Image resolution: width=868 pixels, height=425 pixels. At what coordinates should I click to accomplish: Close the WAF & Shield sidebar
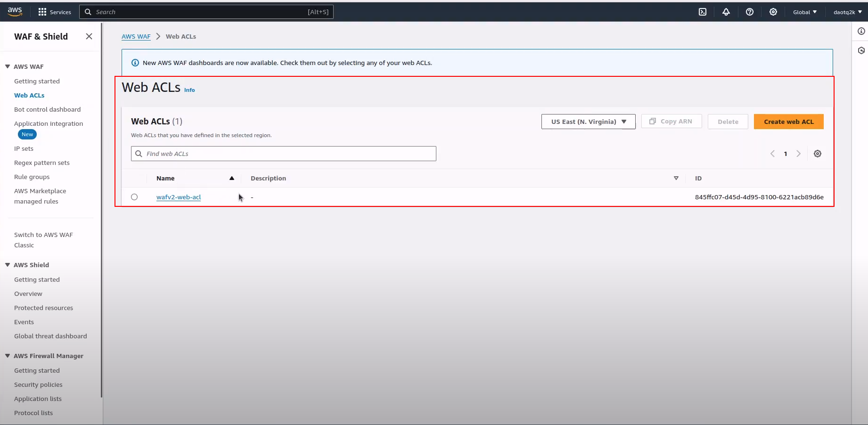(x=89, y=36)
